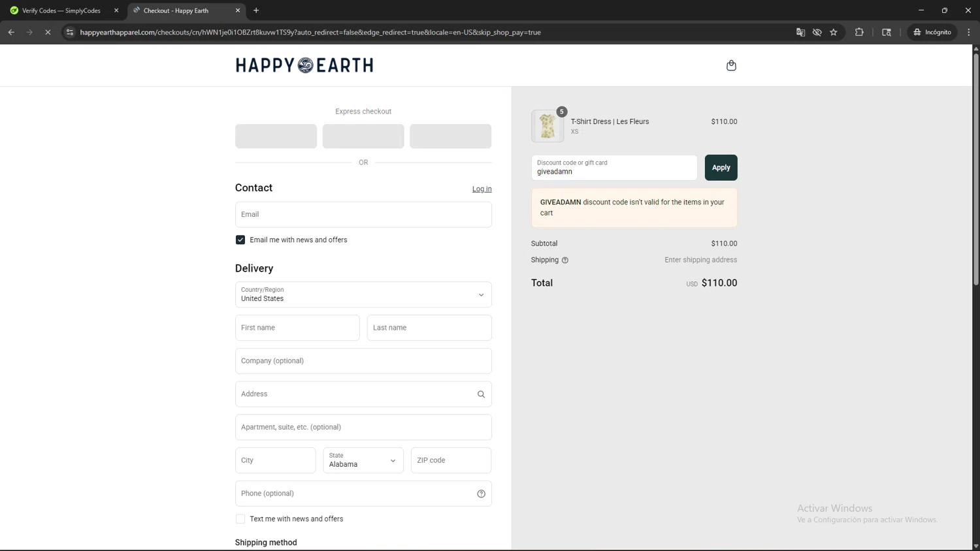Click the Phone (optional) field
Image resolution: width=980 pixels, height=551 pixels.
coord(363,494)
